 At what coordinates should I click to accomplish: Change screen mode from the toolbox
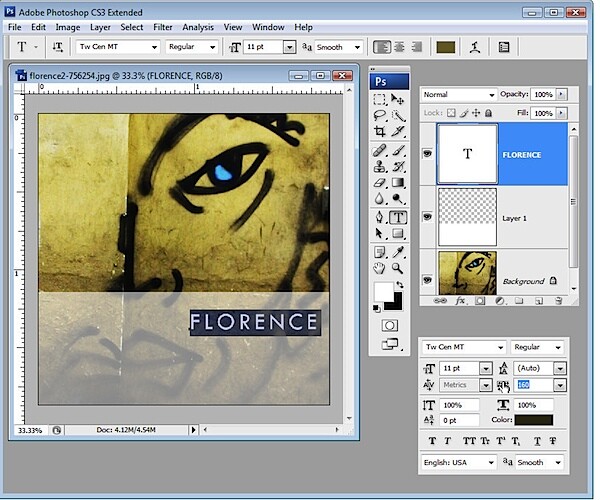click(390, 344)
